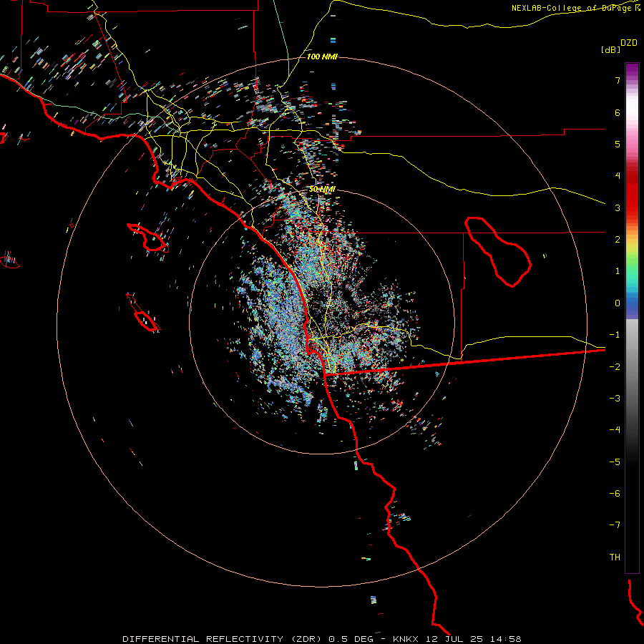
Task: Click the 2 value on the color scale
Action: [x=618, y=240]
